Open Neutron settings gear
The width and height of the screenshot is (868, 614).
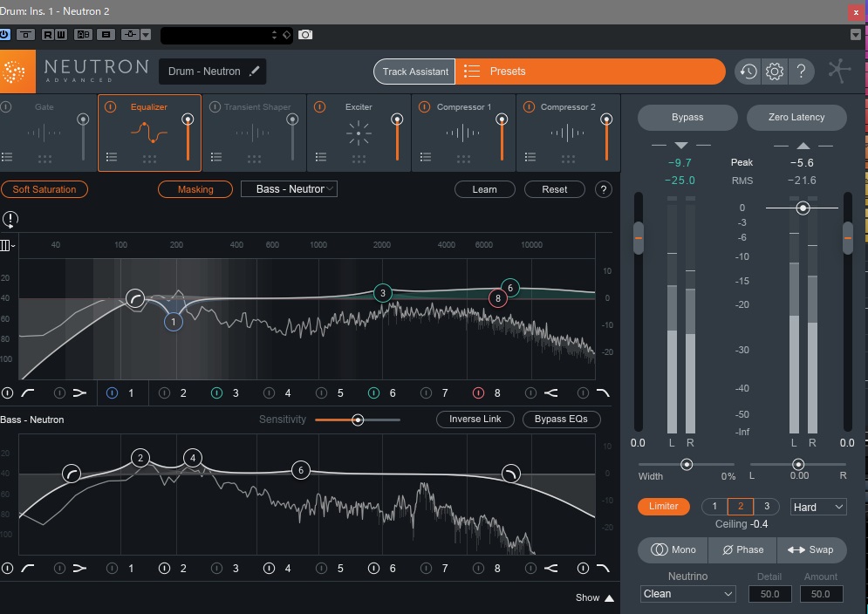775,72
